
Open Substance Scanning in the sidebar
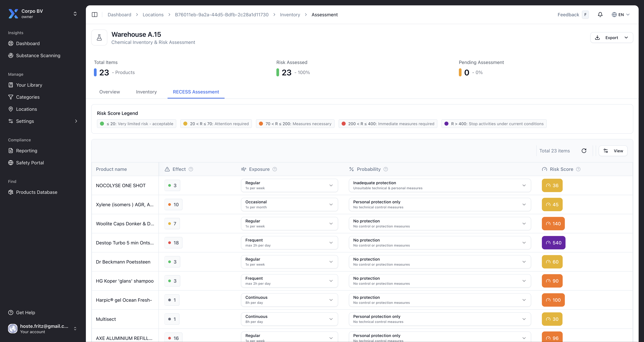click(38, 55)
